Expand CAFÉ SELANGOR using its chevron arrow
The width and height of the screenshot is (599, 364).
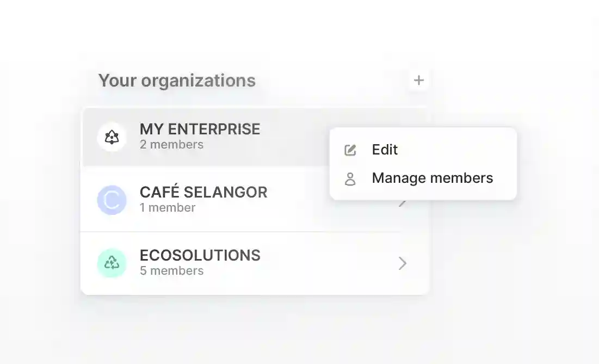(403, 203)
